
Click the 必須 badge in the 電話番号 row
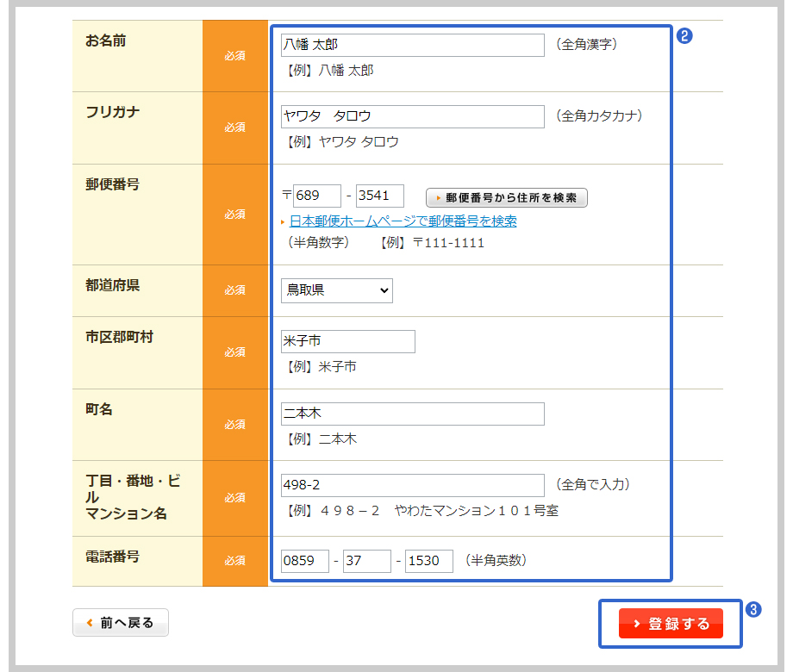[x=235, y=561]
